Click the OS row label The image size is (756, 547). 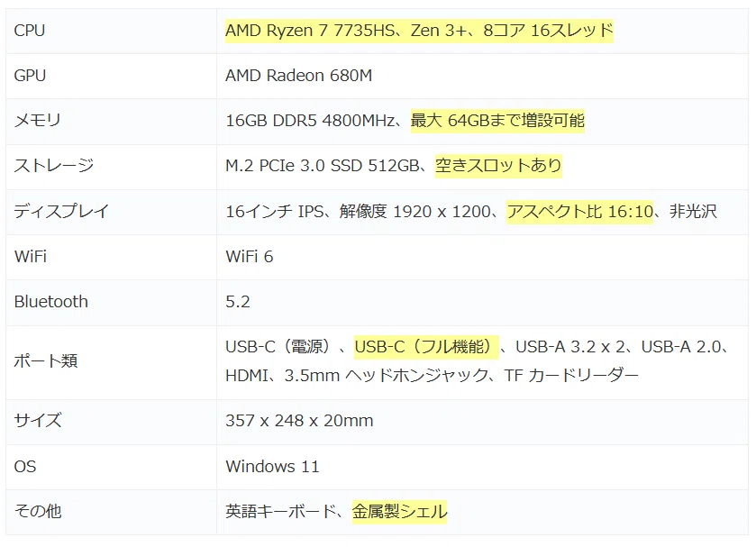[x=25, y=467]
